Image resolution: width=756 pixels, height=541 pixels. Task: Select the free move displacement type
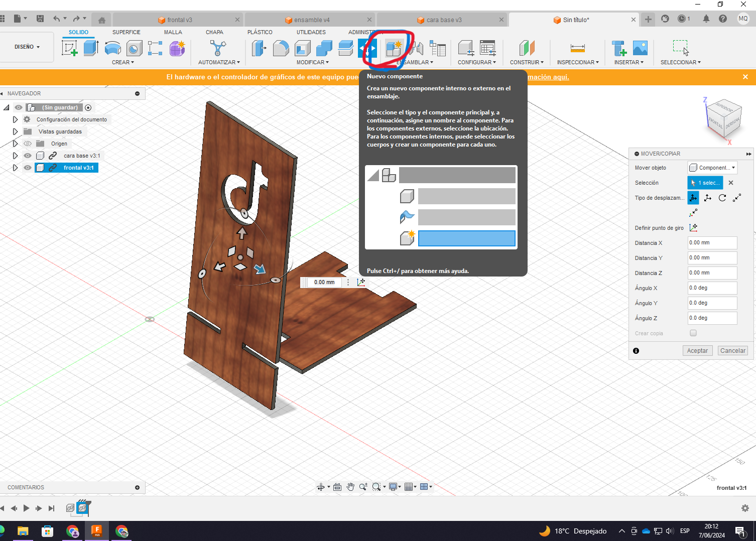click(x=693, y=198)
